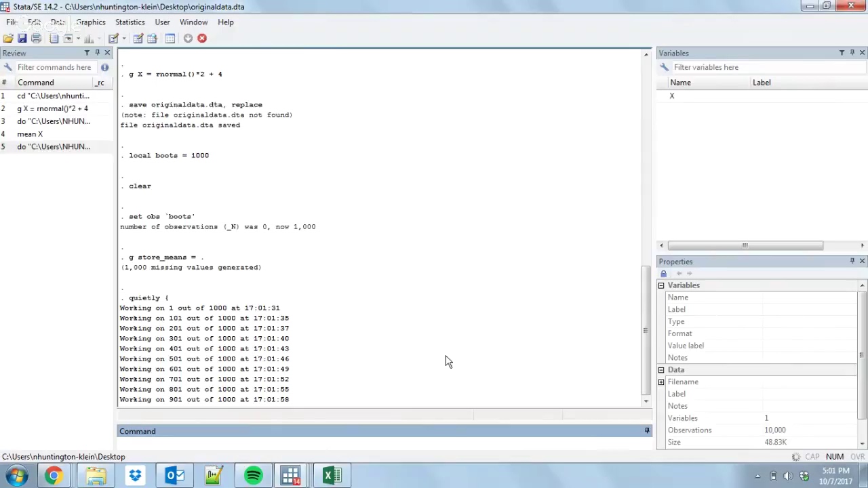Viewport: 868px width, 488px height.
Task: Click the Graph bar chart toolbar icon
Action: click(x=89, y=39)
